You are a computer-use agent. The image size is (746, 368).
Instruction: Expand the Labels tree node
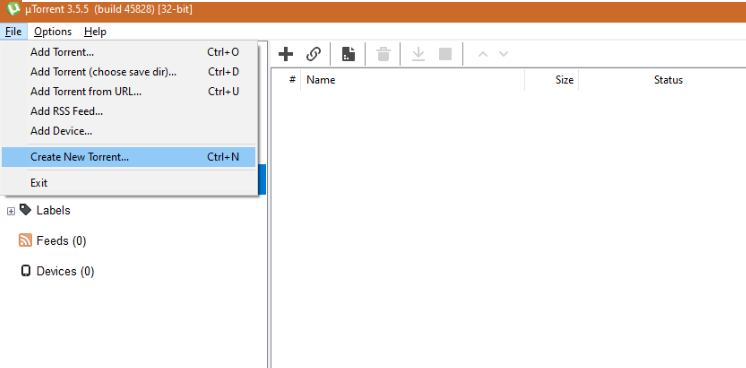coord(11,211)
